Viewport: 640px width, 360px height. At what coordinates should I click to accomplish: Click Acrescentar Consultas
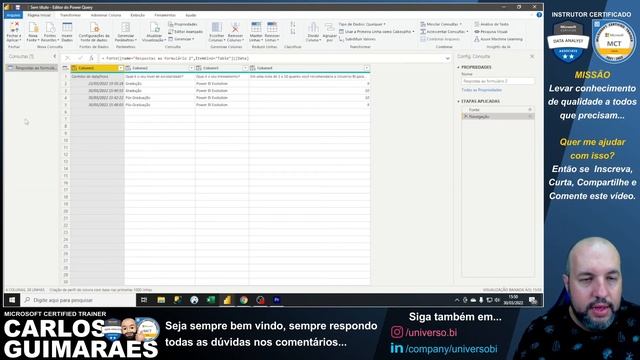click(444, 32)
